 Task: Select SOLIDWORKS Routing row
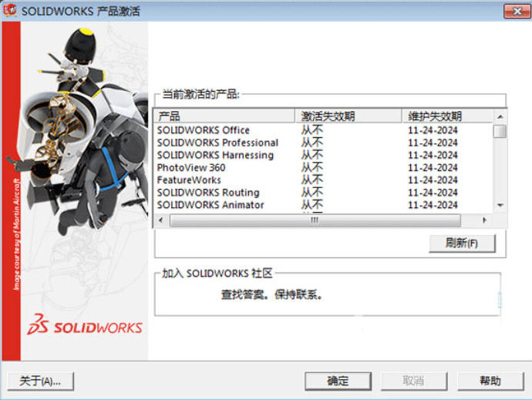(208, 192)
